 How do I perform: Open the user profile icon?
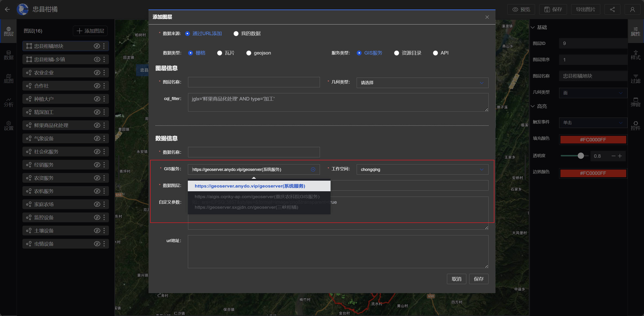click(x=632, y=9)
